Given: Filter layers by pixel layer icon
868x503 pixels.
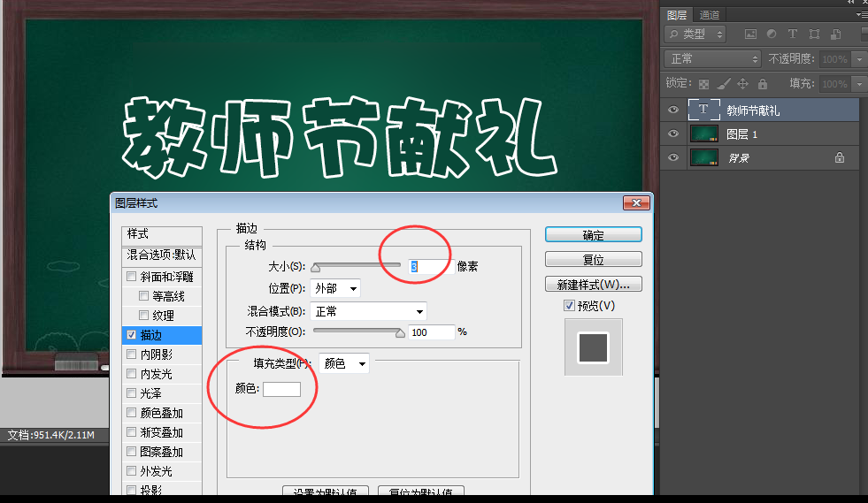Looking at the screenshot, I should pyautogui.click(x=750, y=34).
